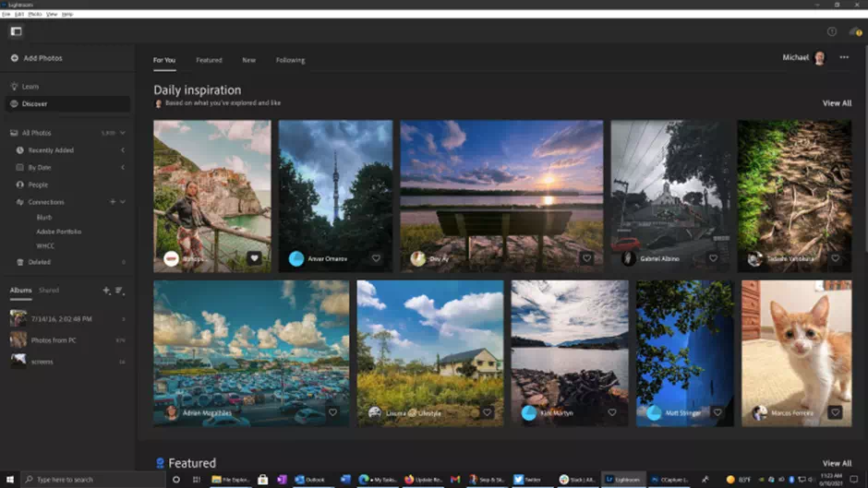Switch to the Following tab
868x488 pixels.
pos(290,60)
